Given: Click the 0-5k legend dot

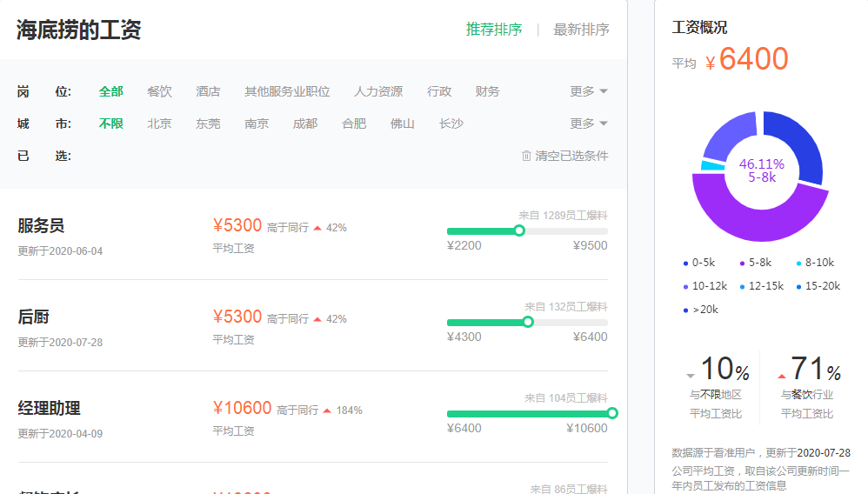Looking at the screenshot, I should click(686, 264).
